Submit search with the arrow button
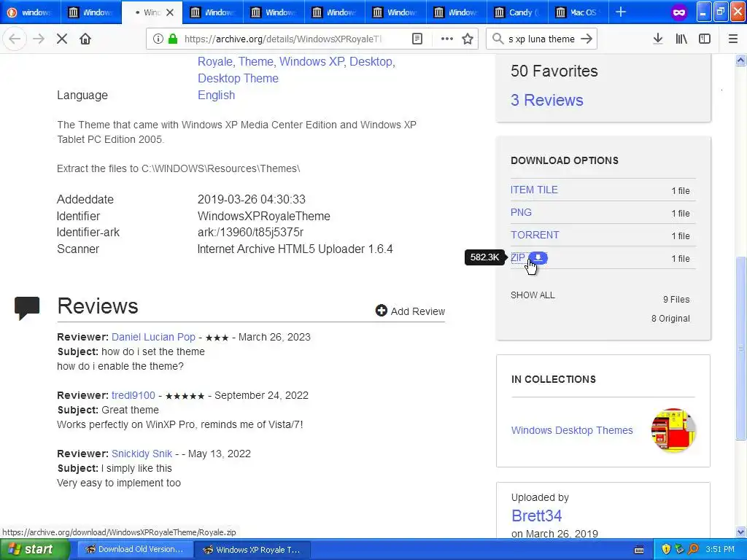 click(587, 39)
